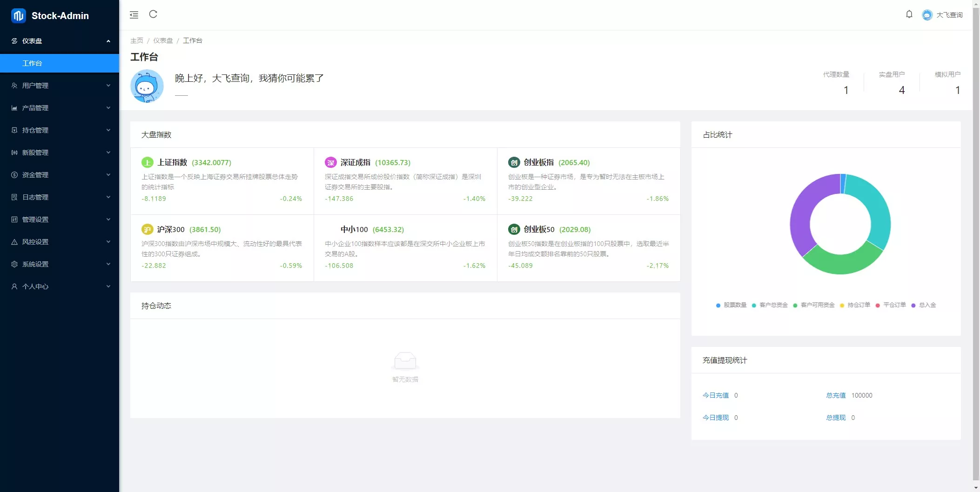Screen dimensions: 980x492
Task: Hide the 持仓订单 series via its legend toggle
Action: (x=857, y=305)
